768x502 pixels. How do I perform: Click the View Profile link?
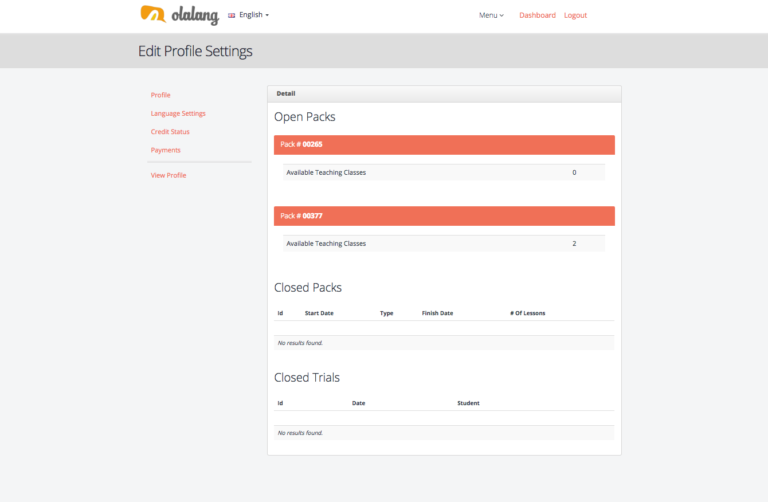point(169,175)
